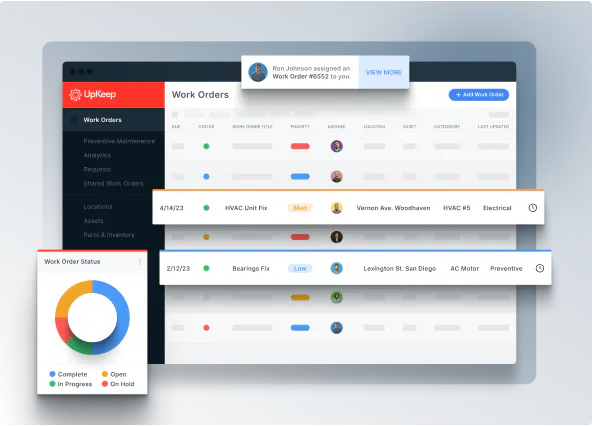Open the Bearings Fix work order title
This screenshot has width=592, height=426.
[x=251, y=269]
